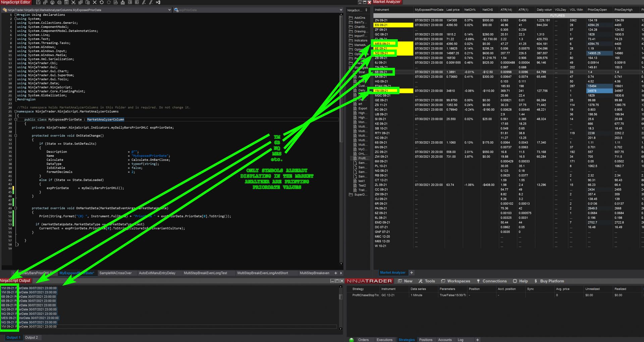Open the Connections menu
Image resolution: width=644 pixels, height=342 pixels.
491,281
